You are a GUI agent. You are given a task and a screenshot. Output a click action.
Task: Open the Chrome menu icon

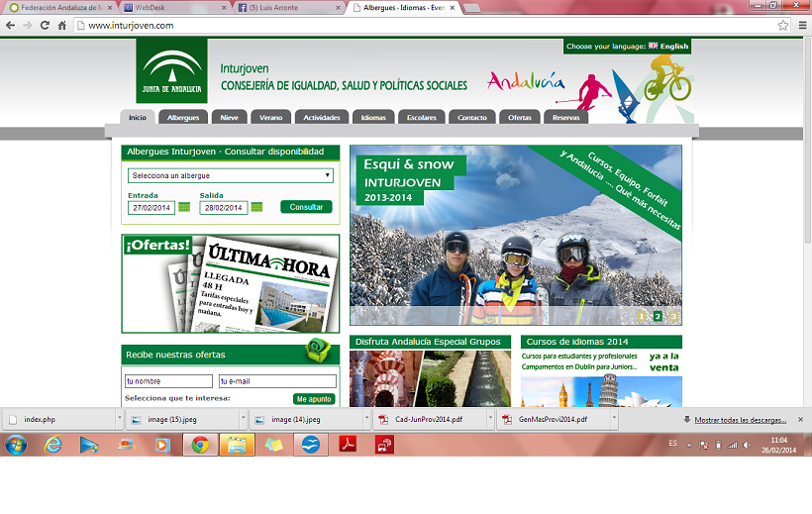(801, 25)
